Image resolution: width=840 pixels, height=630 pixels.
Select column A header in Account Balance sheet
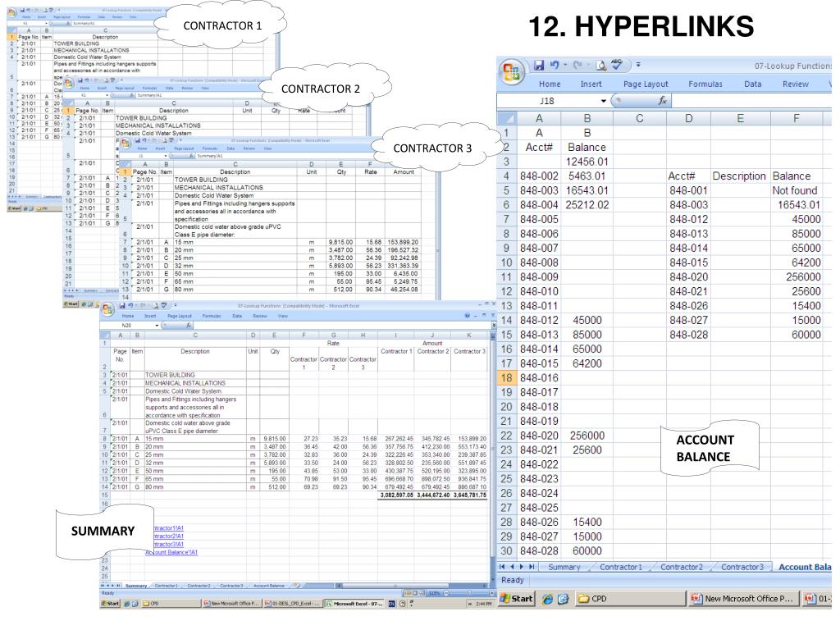click(x=539, y=118)
